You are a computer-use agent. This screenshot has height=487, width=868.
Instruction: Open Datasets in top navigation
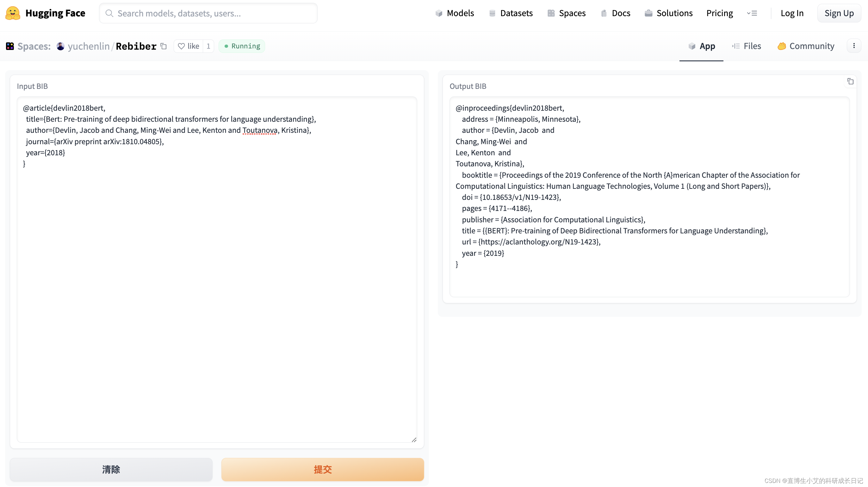pos(511,13)
